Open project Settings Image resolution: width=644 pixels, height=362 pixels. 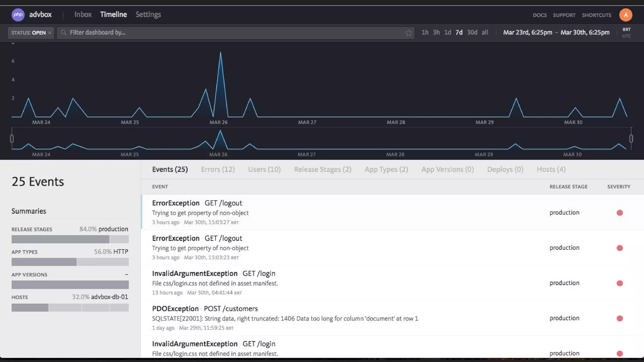(x=148, y=14)
